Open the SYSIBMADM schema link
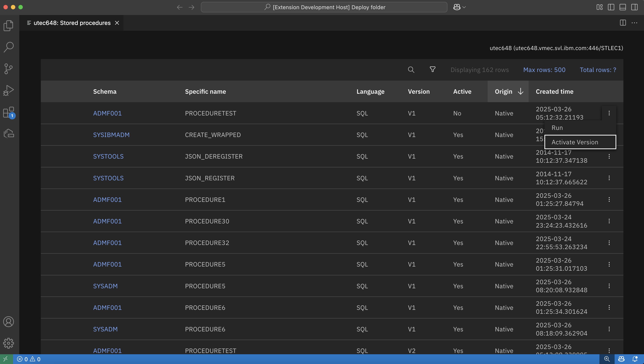The height and width of the screenshot is (364, 644). (x=111, y=135)
